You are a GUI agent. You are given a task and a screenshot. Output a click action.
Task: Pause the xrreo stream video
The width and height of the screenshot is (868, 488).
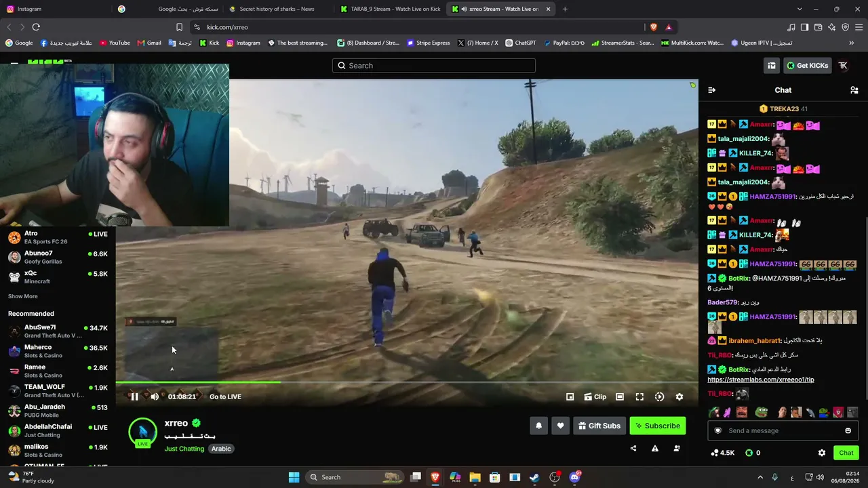click(134, 396)
